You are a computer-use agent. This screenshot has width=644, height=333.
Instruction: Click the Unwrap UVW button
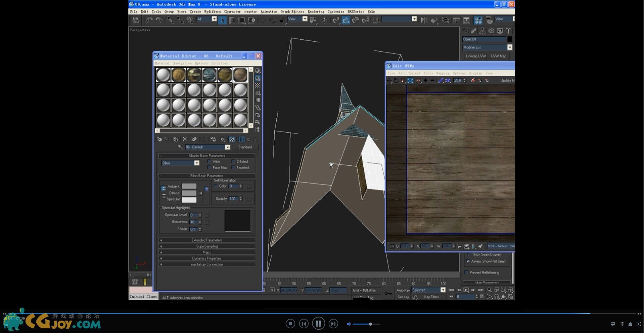click(x=475, y=56)
